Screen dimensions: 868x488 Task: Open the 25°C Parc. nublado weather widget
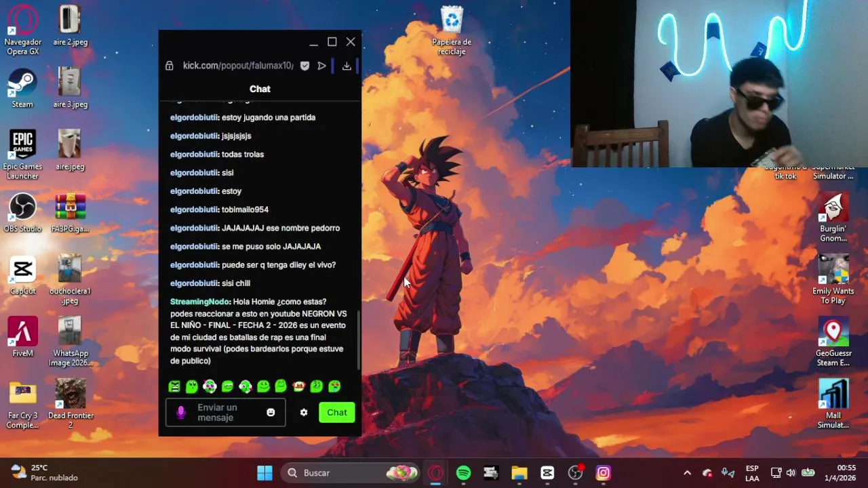pyautogui.click(x=45, y=473)
